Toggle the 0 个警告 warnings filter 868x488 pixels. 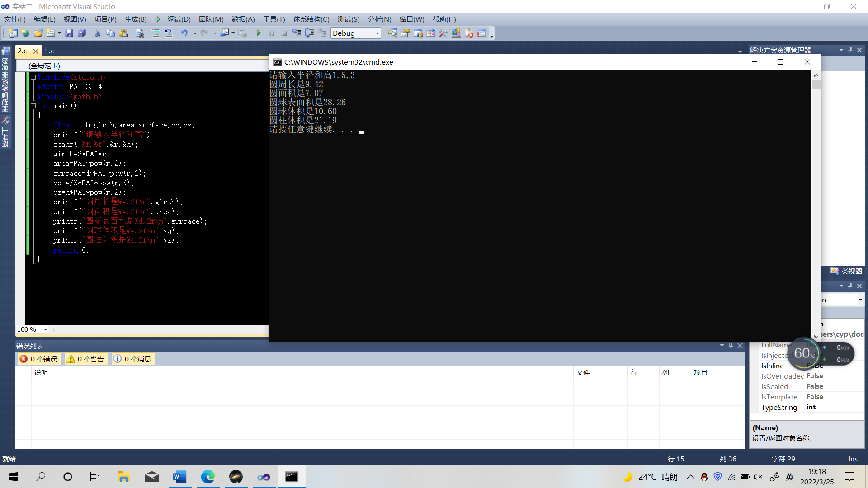point(86,359)
